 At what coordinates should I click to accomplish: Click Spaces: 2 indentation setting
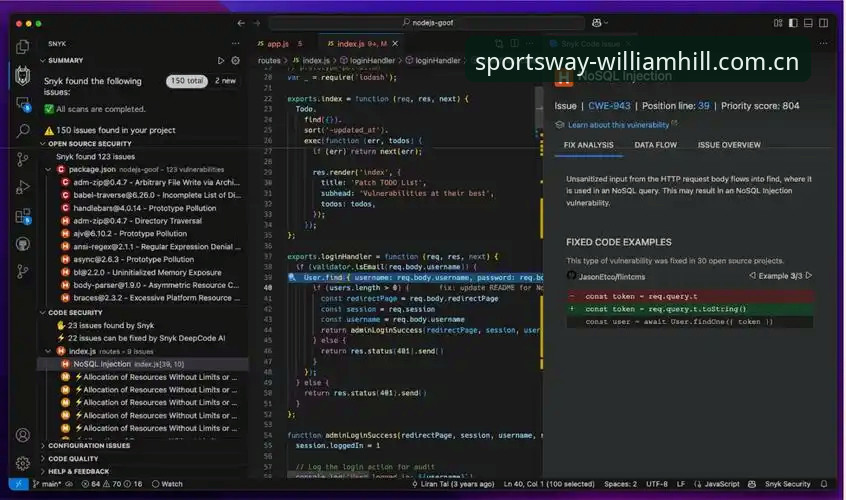620,484
